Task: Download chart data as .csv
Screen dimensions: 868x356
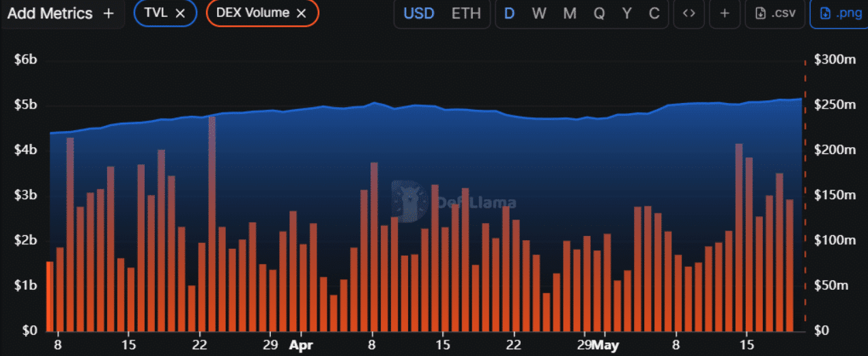Action: pos(775,14)
